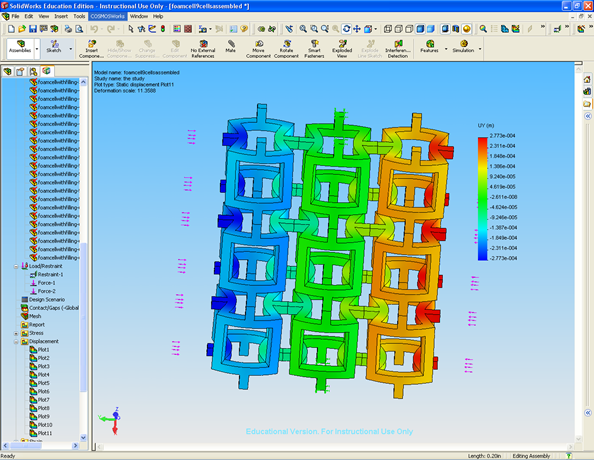Open the Edit menu
Screen dimensions: 594x460
point(29,16)
